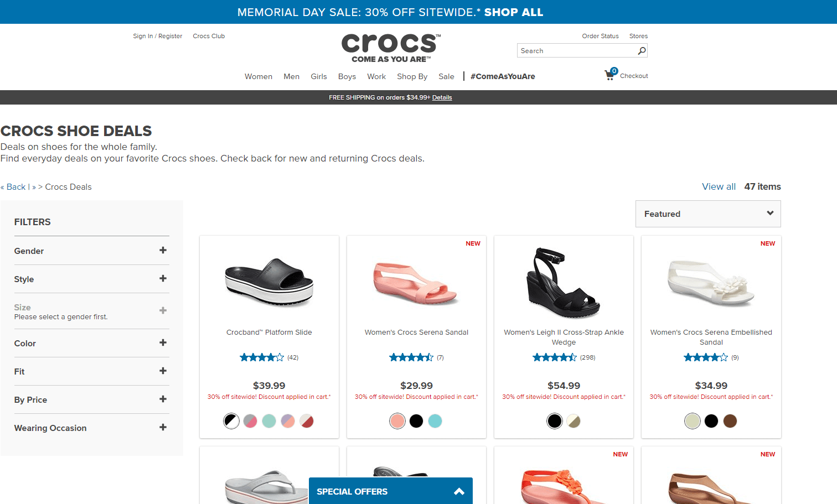Select grey/pink swatch for Crocband Platform Slide
The height and width of the screenshot is (504, 837).
(x=250, y=421)
